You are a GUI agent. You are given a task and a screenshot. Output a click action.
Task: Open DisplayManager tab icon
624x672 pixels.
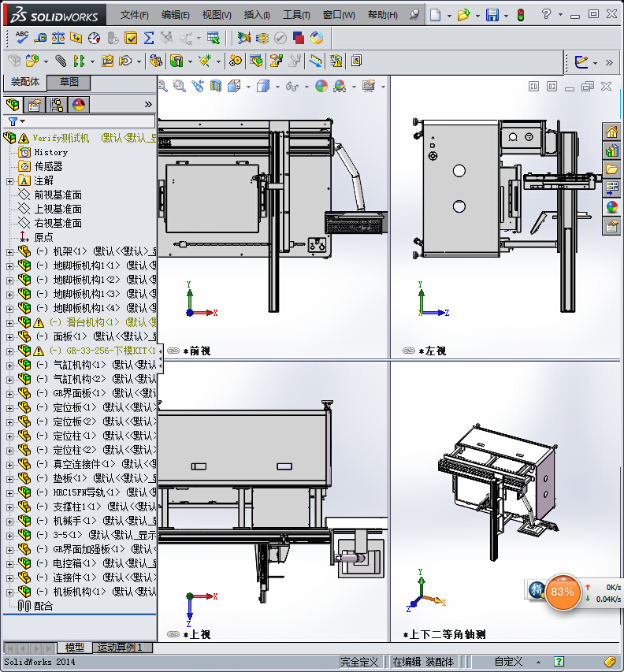79,105
